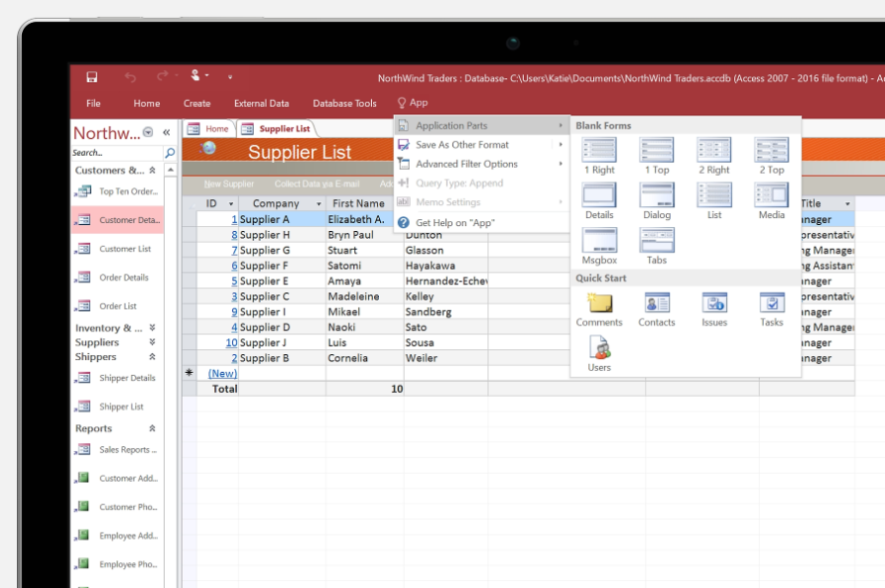The width and height of the screenshot is (885, 588).
Task: Choose the Dialog blank form
Action: [x=657, y=201]
